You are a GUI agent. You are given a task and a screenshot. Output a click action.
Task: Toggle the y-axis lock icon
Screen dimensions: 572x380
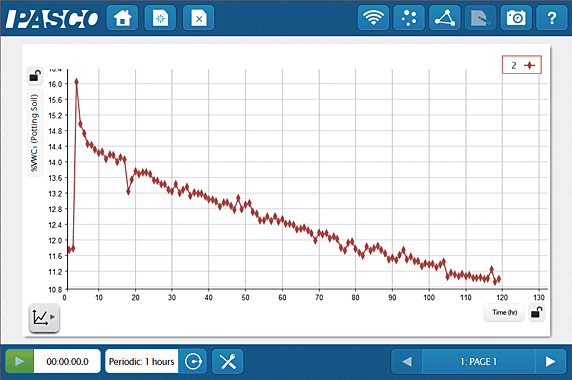coord(35,76)
